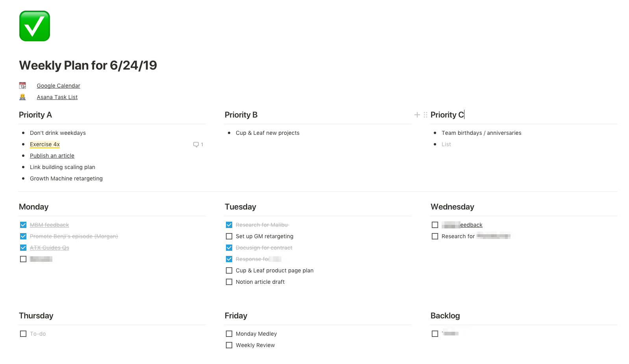Click the Exercise 4x highlighted text

(45, 144)
